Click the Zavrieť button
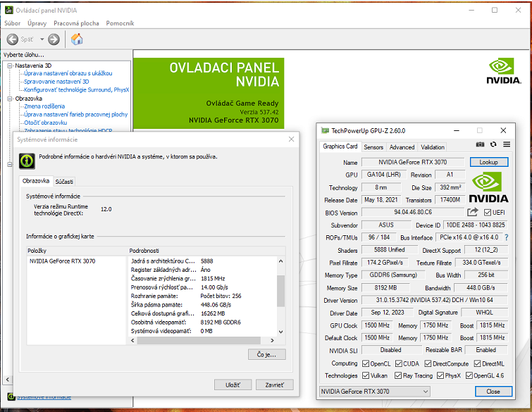532x412 pixels. click(x=275, y=385)
